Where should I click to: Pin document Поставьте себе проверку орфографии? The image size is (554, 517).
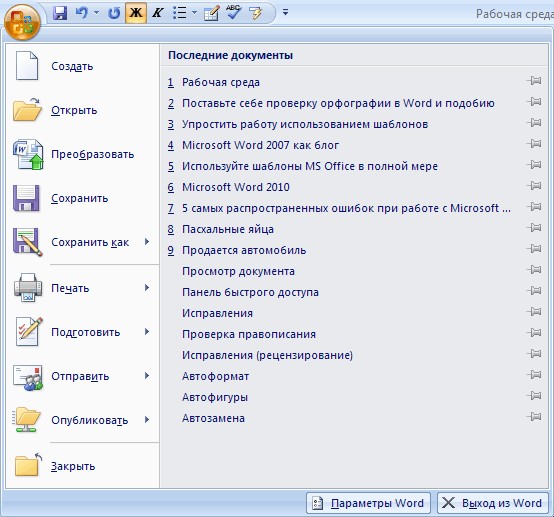(x=534, y=102)
